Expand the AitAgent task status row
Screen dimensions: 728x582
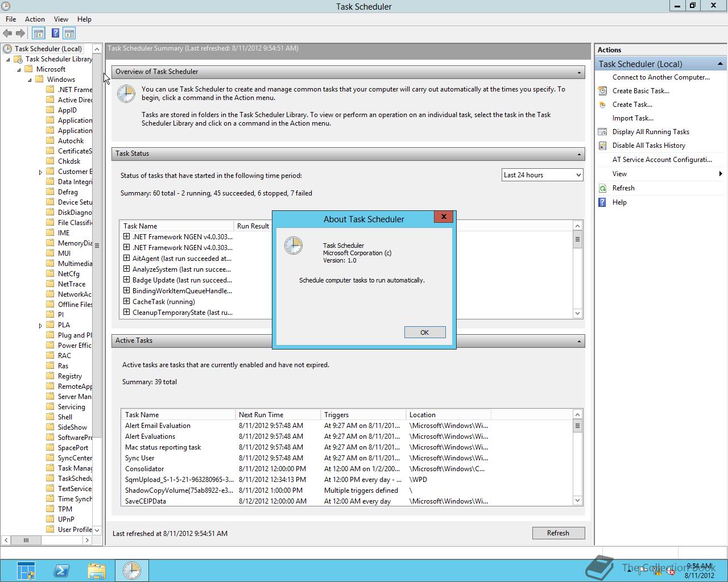coord(127,258)
